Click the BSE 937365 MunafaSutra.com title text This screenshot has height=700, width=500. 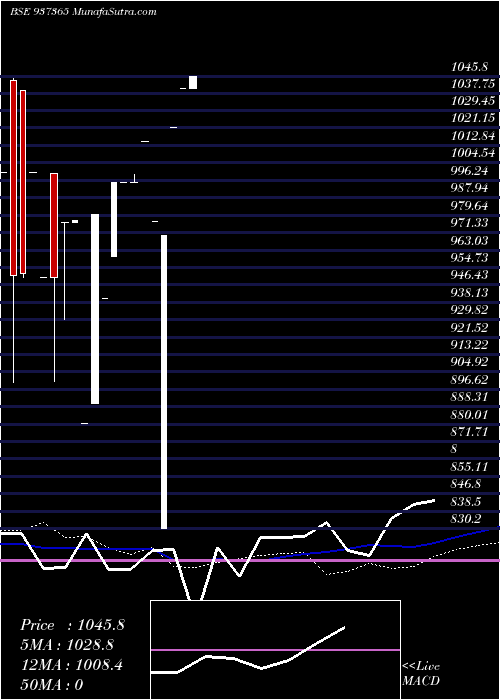click(83, 12)
